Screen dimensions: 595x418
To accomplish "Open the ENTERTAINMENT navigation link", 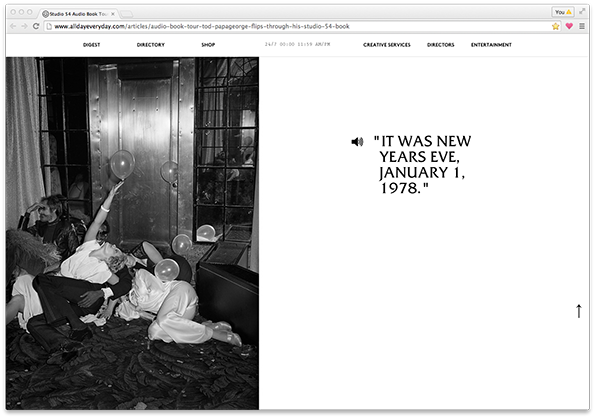I will click(491, 45).
